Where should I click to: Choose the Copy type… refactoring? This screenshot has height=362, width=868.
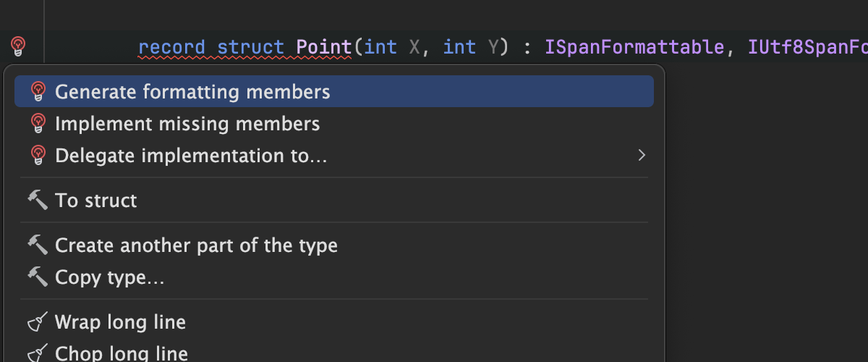pos(109,277)
